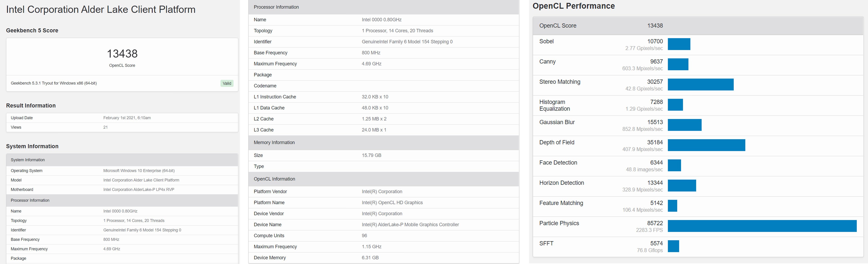Select the Intel Corporation Alder Lake Client Platform title
Viewport: 868px width, 264px height.
[101, 9]
